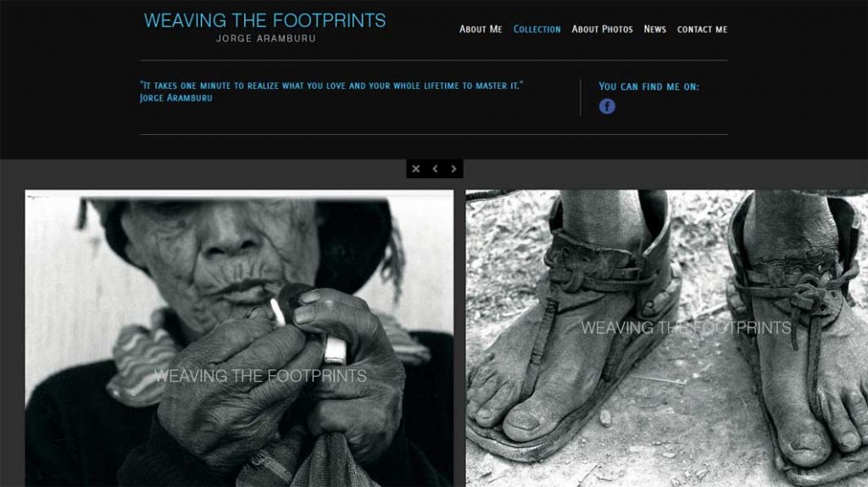Click the watermark text on the feet photo
The image size is (868, 487).
(x=686, y=327)
